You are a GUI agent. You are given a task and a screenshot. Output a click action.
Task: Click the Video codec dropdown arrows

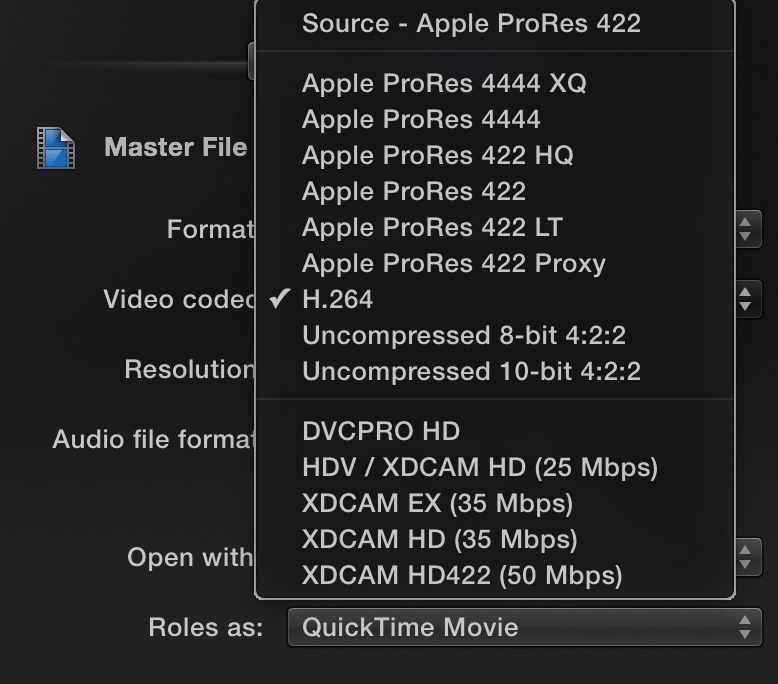pos(746,299)
